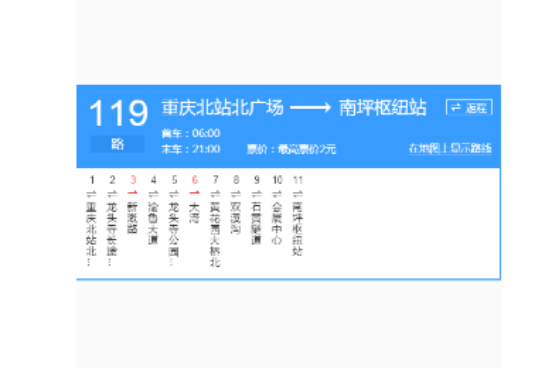Select stop 龙头寺公园…

click(x=174, y=234)
